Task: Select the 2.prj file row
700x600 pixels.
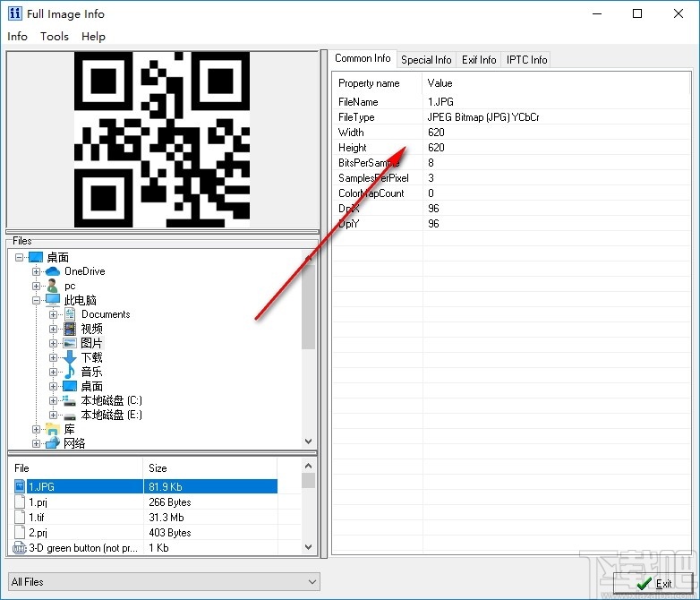Action: [144, 532]
